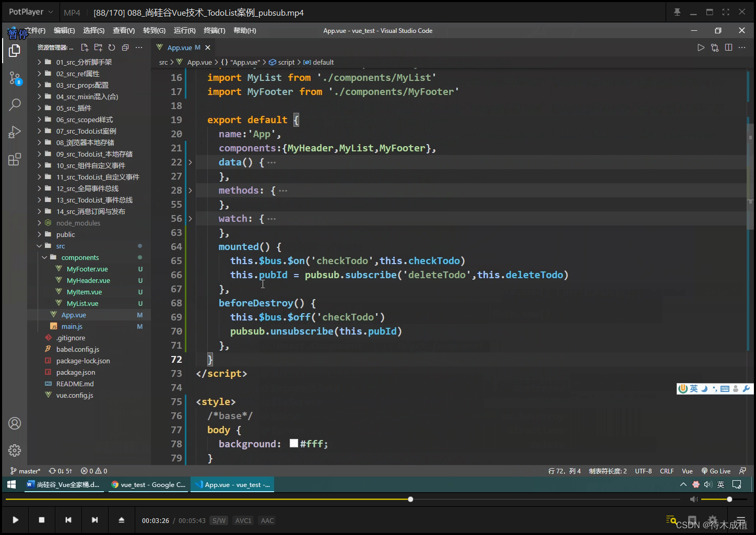Unfold the data() block on line 22
This screenshot has height=535, width=756.
[190, 162]
